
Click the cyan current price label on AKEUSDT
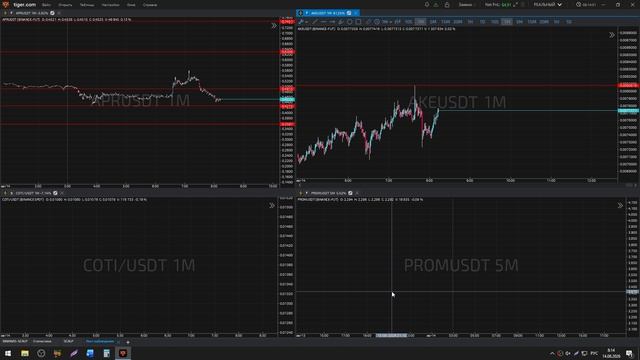[x=628, y=111]
